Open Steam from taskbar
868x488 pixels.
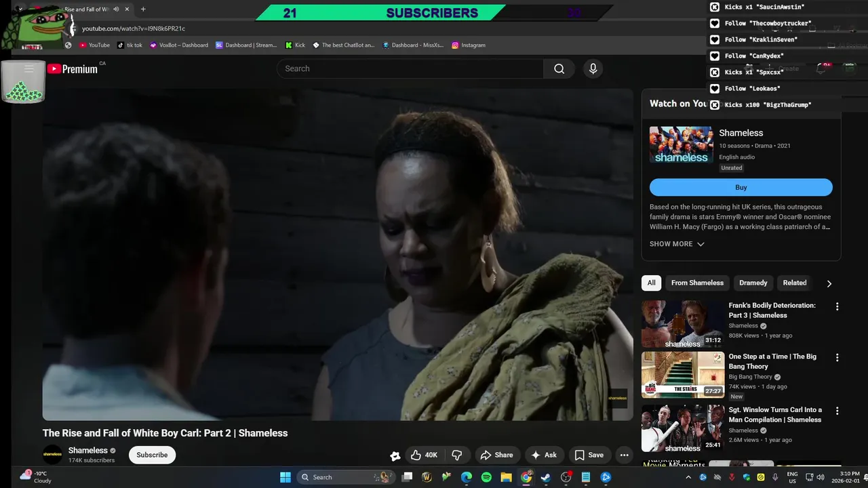[x=546, y=477]
